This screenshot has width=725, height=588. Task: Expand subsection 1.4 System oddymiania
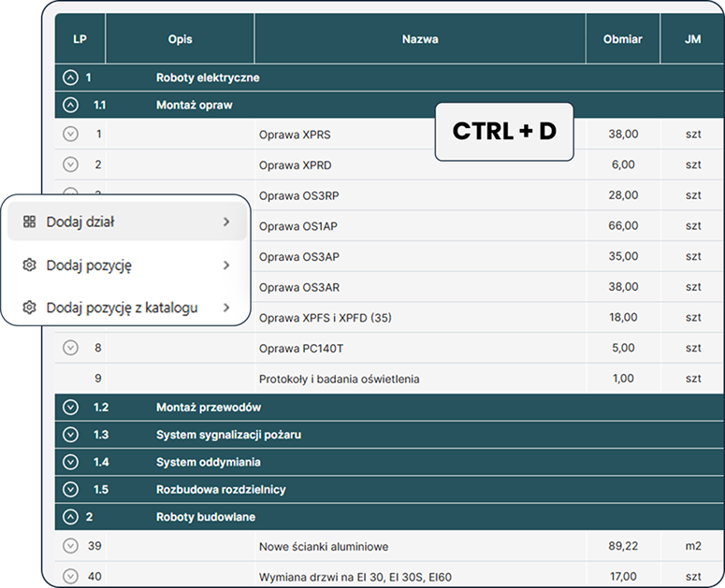click(x=70, y=462)
